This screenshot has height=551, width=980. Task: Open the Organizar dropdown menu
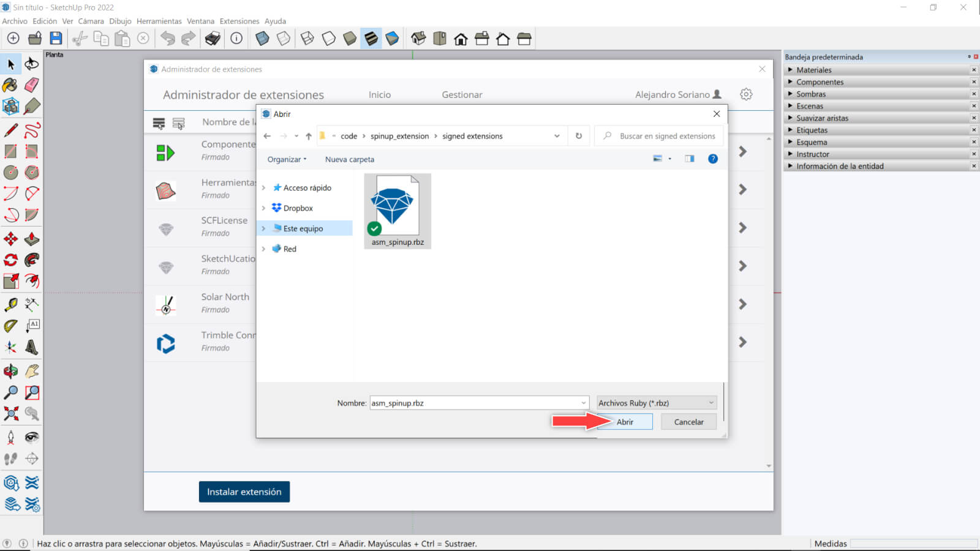click(287, 159)
